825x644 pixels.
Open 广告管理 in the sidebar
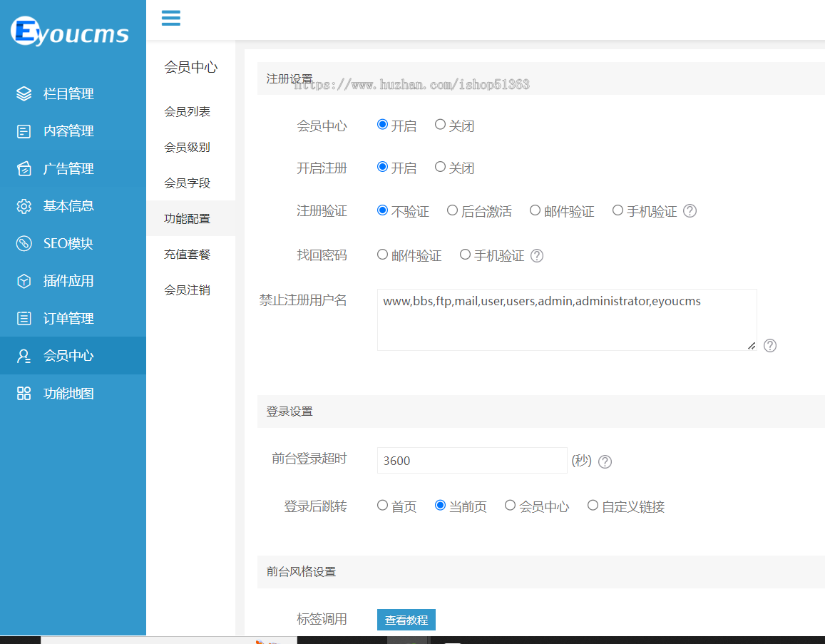[68, 168]
